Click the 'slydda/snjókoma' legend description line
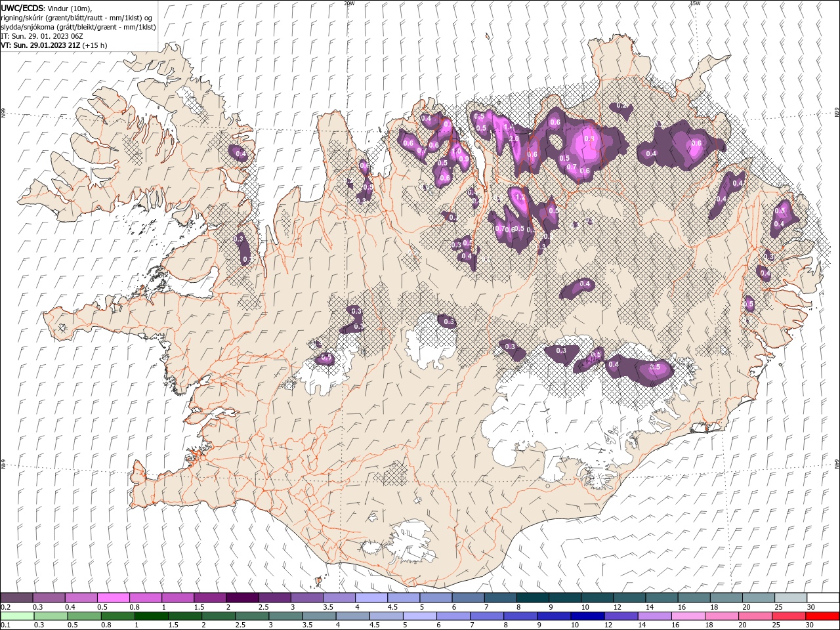840x630 pixels. pos(79,27)
